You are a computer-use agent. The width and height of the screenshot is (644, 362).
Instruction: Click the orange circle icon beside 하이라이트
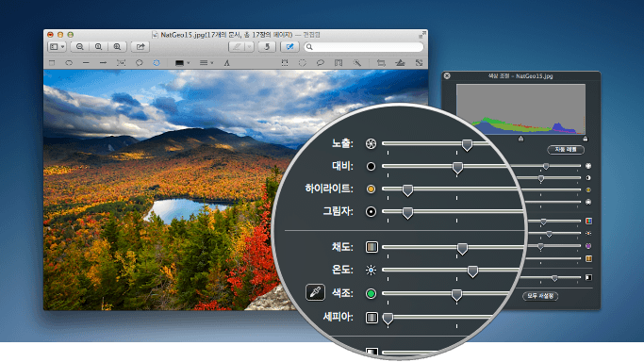371,189
